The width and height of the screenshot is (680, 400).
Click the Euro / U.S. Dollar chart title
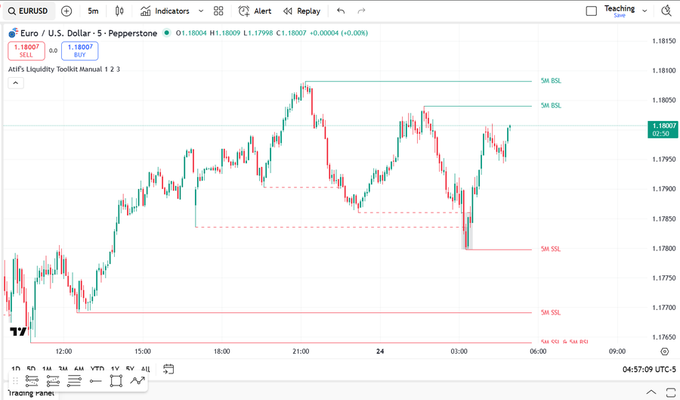pos(88,33)
